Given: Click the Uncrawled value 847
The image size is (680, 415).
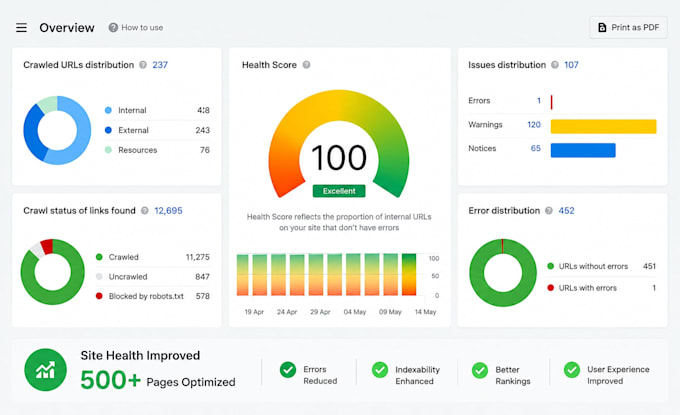Looking at the screenshot, I should click(203, 277).
